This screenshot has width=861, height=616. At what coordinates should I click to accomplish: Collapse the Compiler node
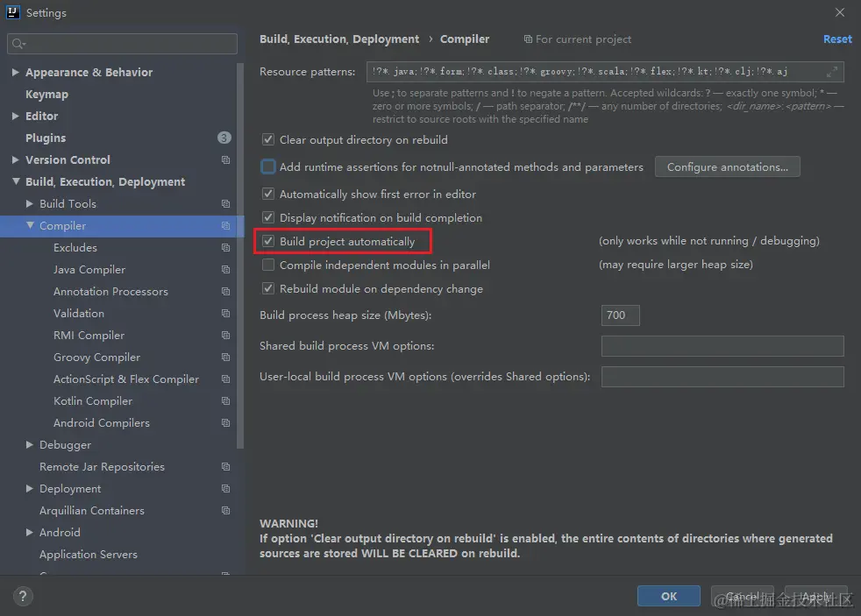point(30,225)
